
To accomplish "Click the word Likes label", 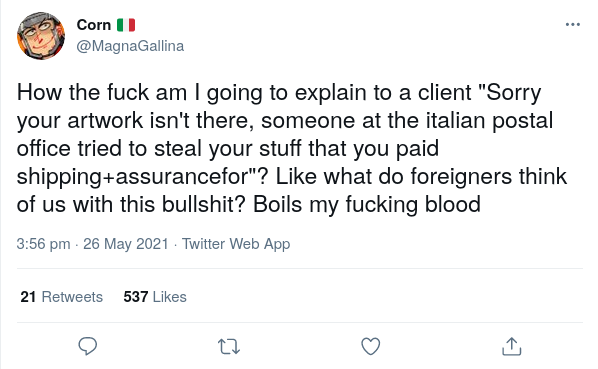I will coord(170,297).
